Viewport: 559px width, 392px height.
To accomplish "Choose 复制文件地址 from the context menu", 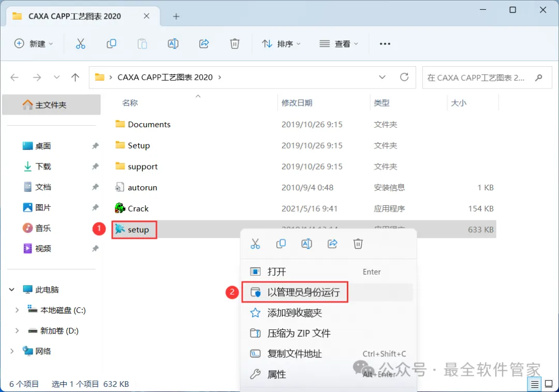I will coord(328,354).
